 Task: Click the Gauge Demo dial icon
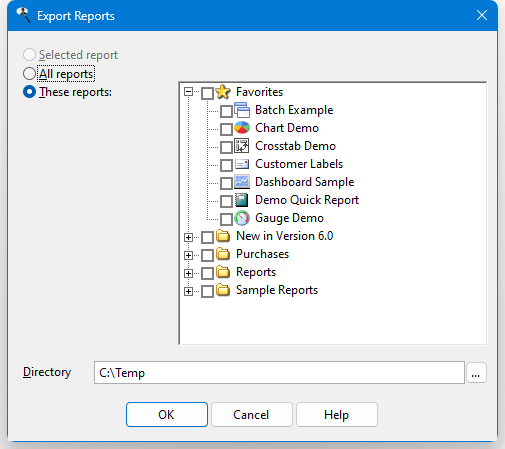click(x=242, y=218)
